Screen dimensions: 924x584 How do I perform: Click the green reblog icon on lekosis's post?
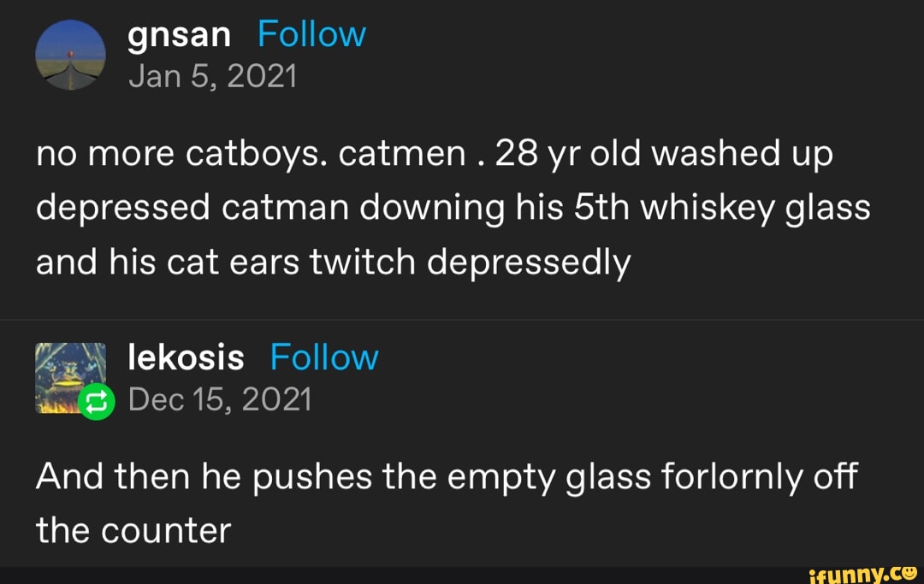click(94, 402)
